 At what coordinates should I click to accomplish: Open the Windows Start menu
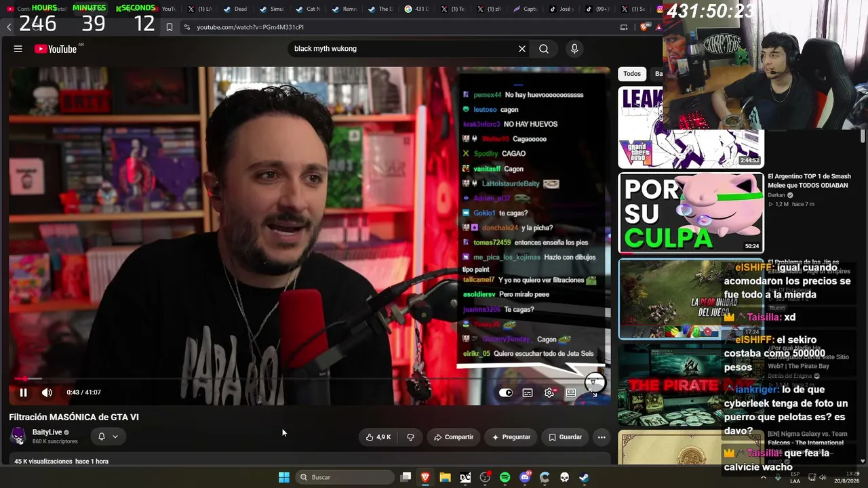coord(284,477)
